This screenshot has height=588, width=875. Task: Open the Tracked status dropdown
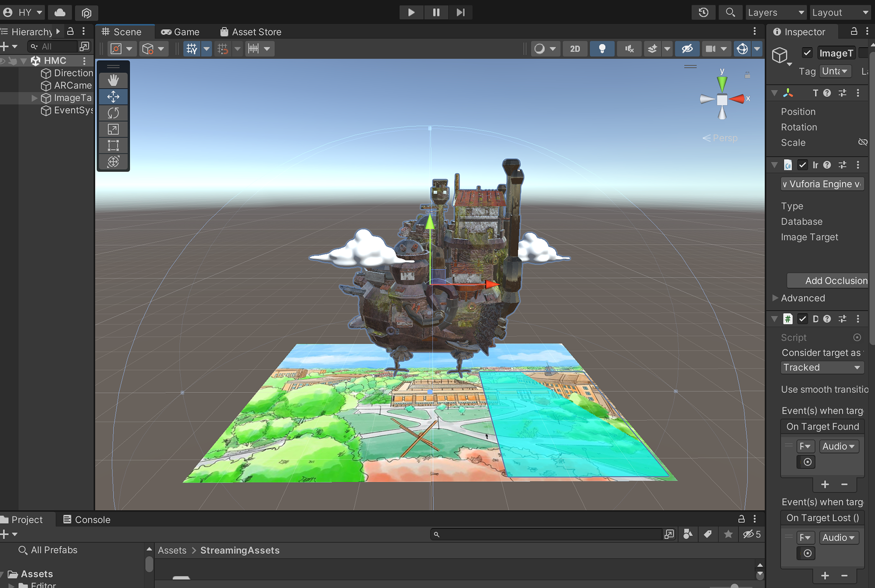click(822, 367)
